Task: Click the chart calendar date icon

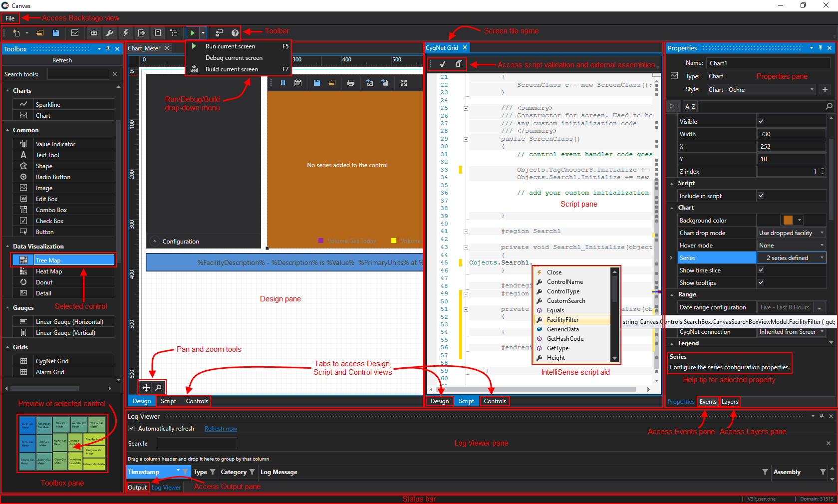Action: [298, 83]
